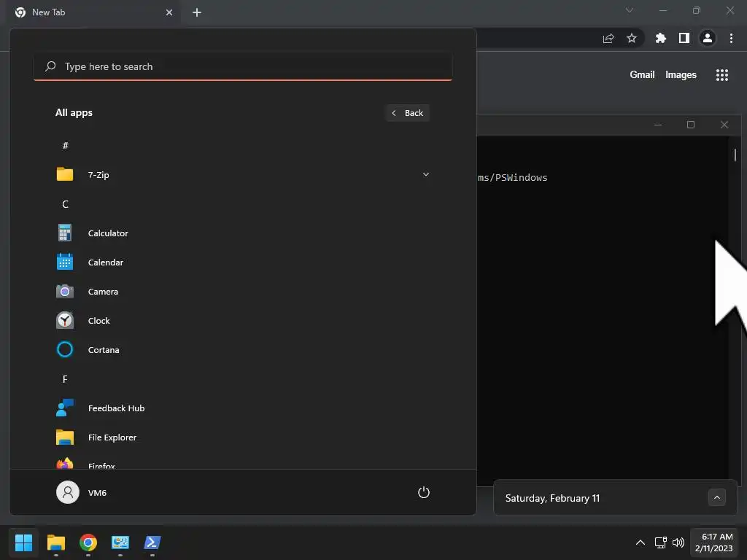
Task: Open a new Chrome tab with plus
Action: click(197, 12)
